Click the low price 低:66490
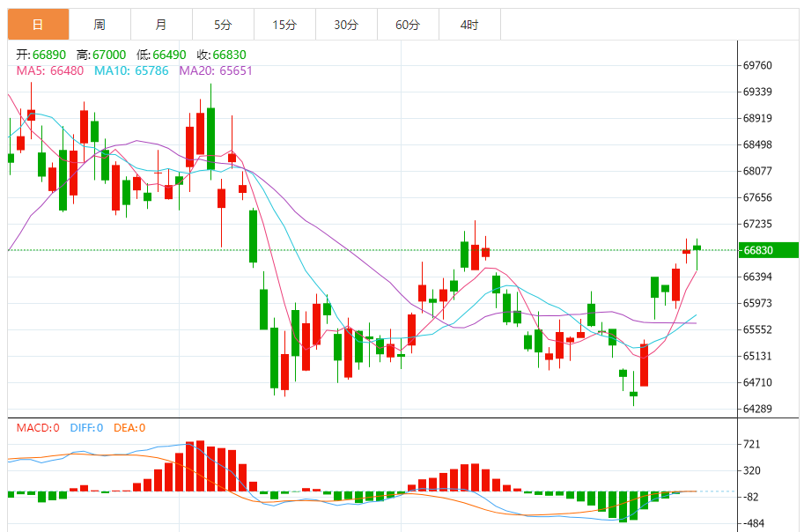 (x=161, y=55)
